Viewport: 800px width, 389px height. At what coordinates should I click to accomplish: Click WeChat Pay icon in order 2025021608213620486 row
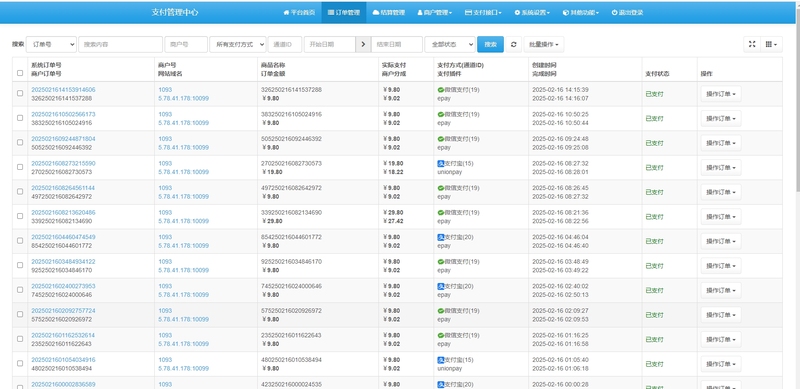[x=441, y=212]
